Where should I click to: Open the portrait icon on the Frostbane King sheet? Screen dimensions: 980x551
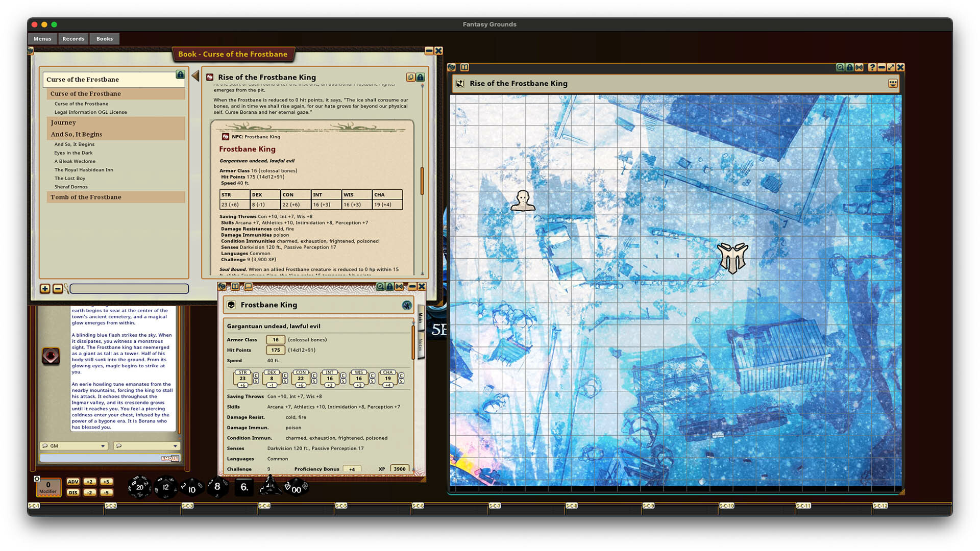tap(407, 306)
